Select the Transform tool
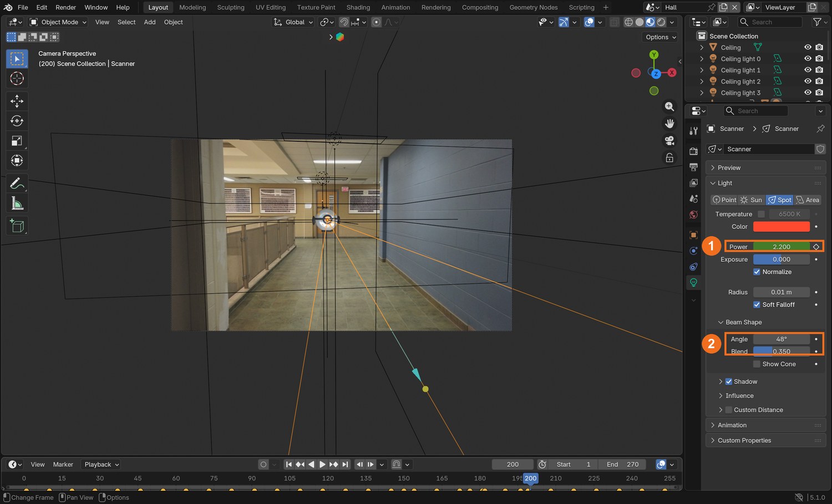832x504 pixels. (x=17, y=161)
